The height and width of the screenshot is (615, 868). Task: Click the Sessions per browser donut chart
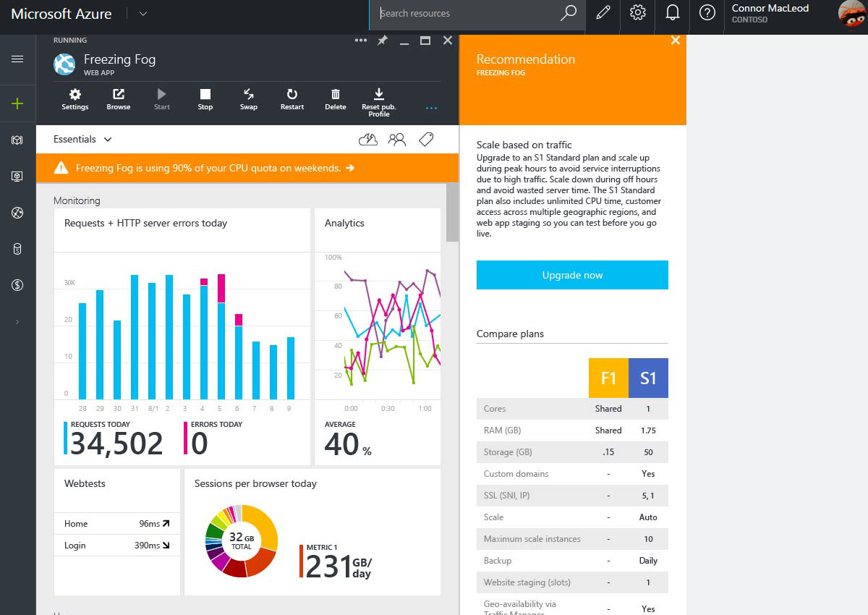coord(242,541)
